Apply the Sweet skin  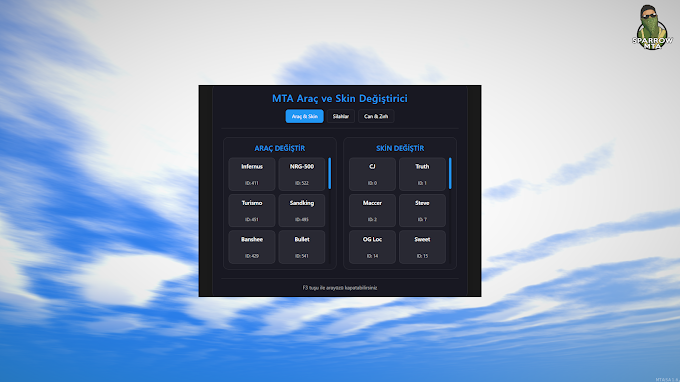422,247
